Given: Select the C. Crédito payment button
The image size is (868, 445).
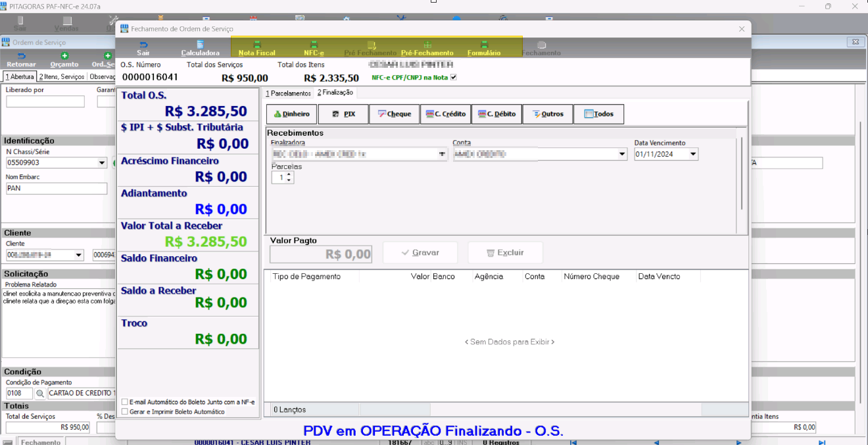Looking at the screenshot, I should coord(445,114).
